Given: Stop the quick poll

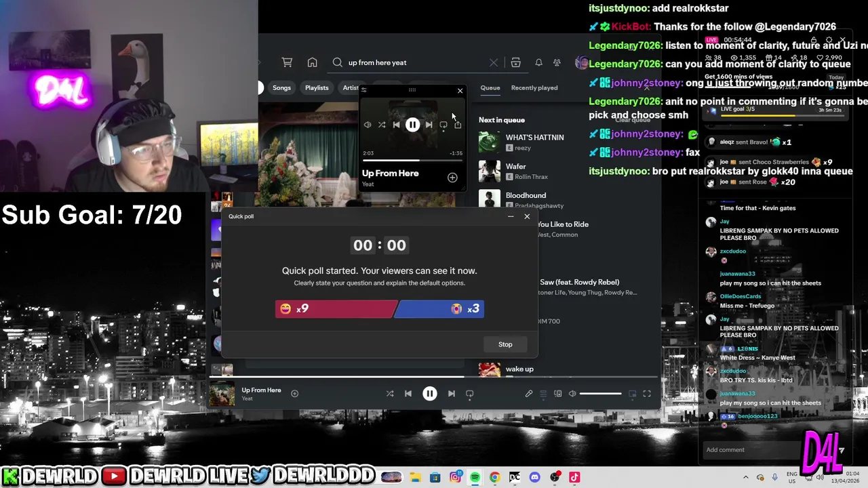Looking at the screenshot, I should point(505,344).
